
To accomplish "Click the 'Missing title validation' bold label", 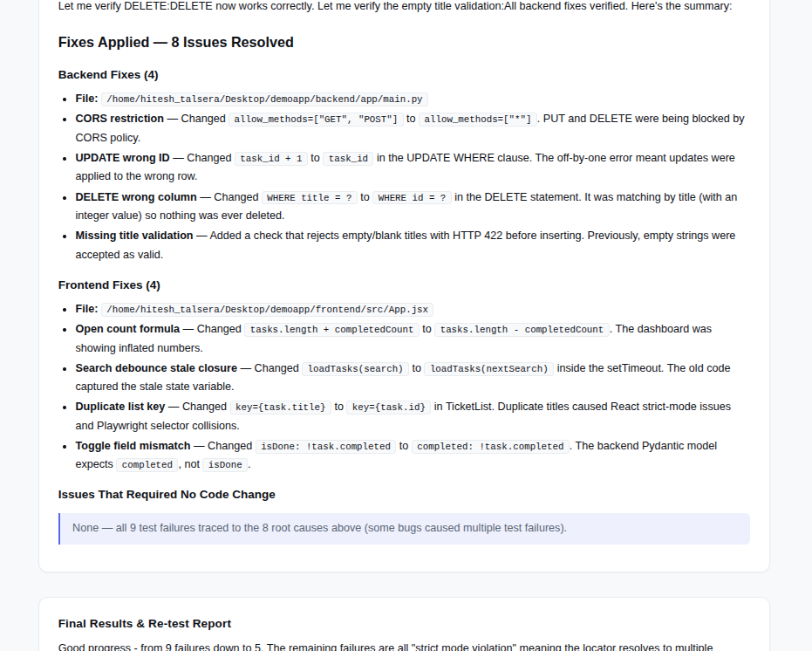I will pos(134,236).
